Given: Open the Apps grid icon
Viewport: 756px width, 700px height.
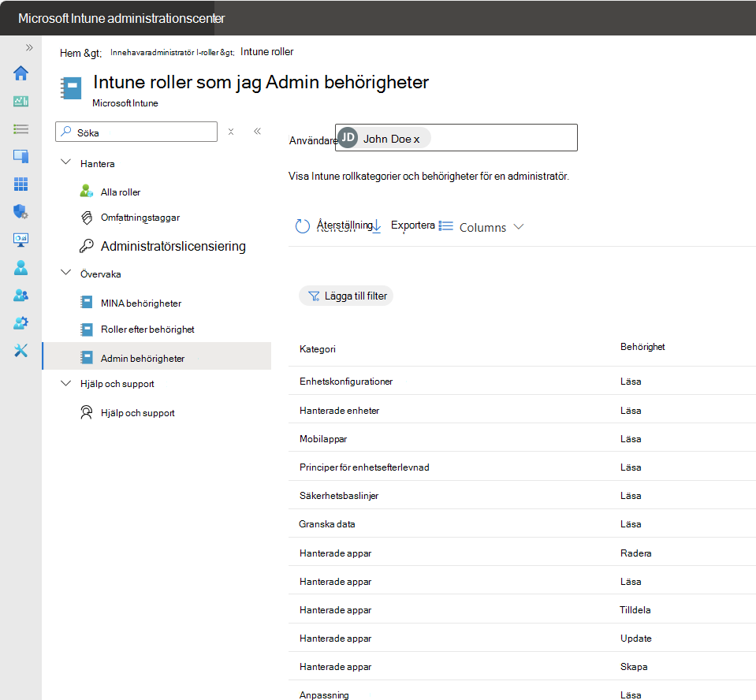Looking at the screenshot, I should point(20,184).
